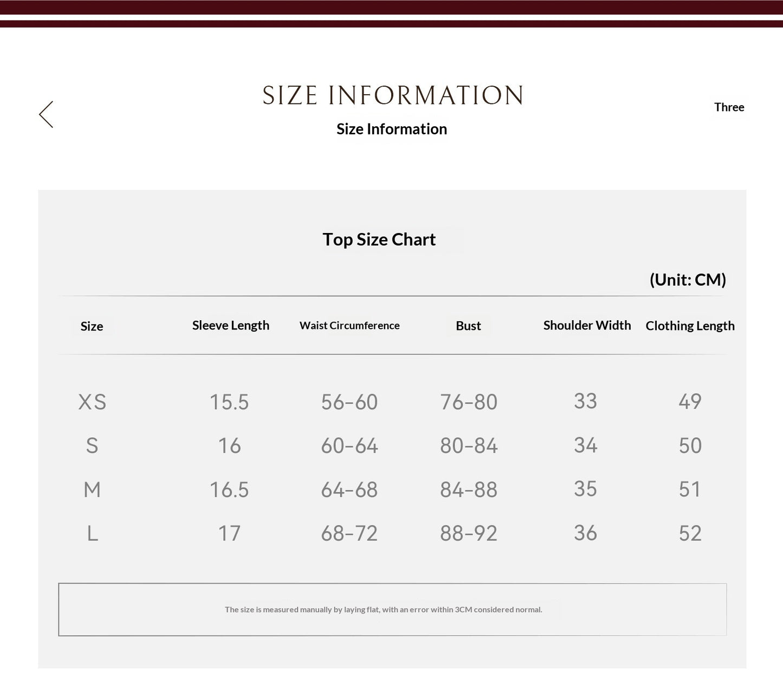Select the Clothing Length column header
The height and width of the screenshot is (700, 783).
point(690,326)
